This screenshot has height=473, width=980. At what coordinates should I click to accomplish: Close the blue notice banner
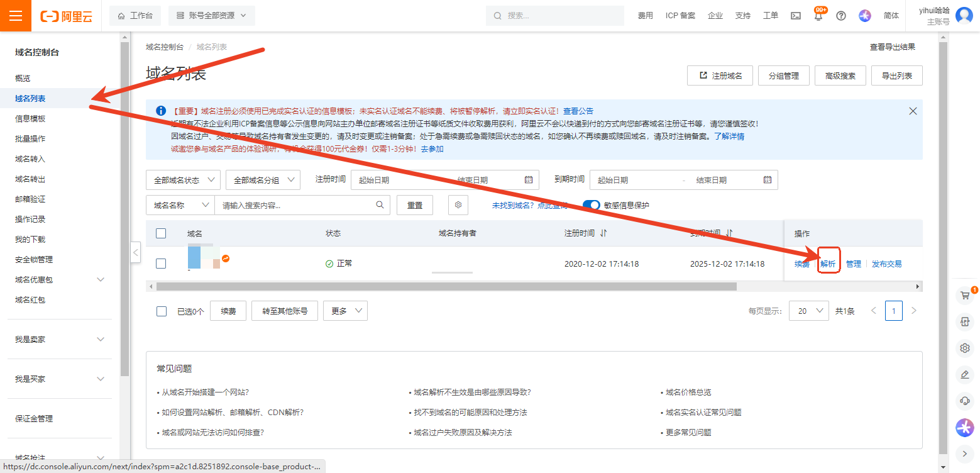click(x=913, y=111)
